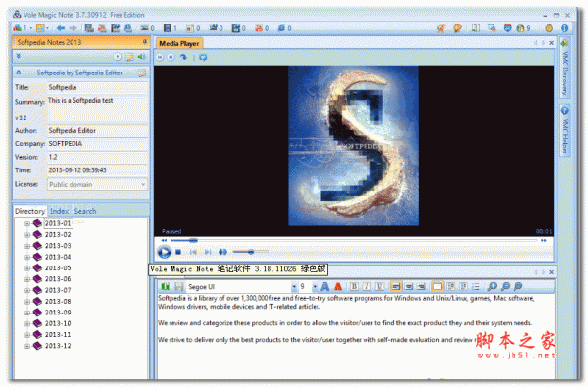Viewport: 588px width, 387px height.
Task: Click the media seek bar thumb
Action: tap(193, 240)
